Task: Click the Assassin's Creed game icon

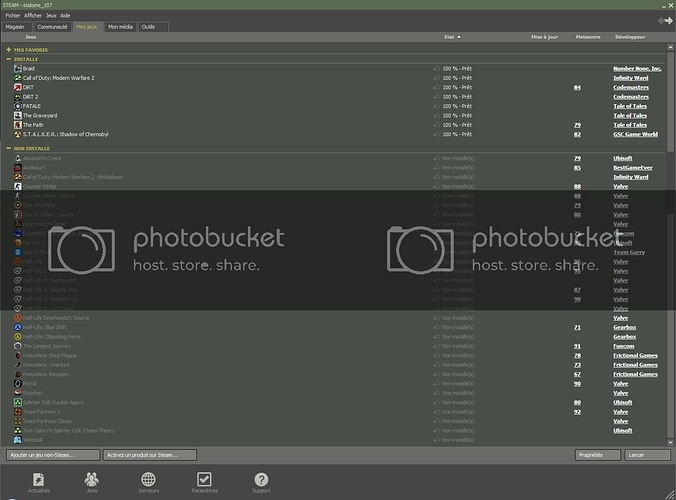Action: [x=18, y=158]
